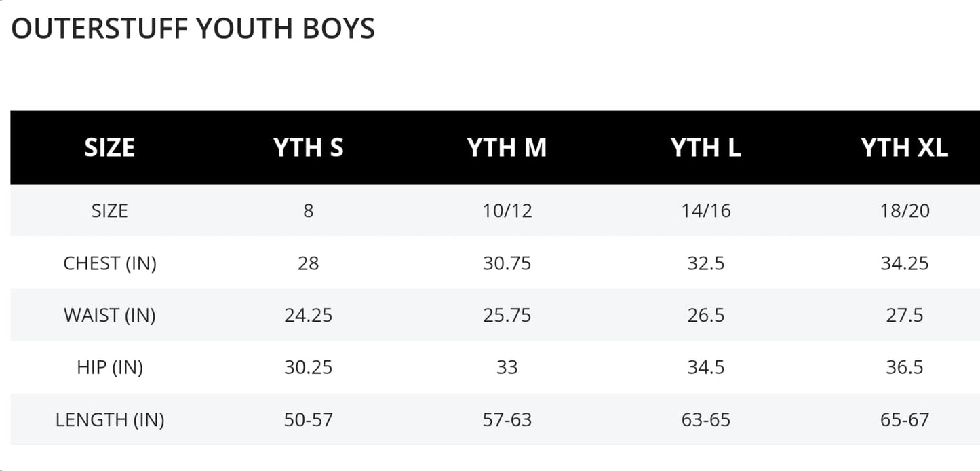Select the YTH L column header
The width and height of the screenshot is (980, 471).
705,148
